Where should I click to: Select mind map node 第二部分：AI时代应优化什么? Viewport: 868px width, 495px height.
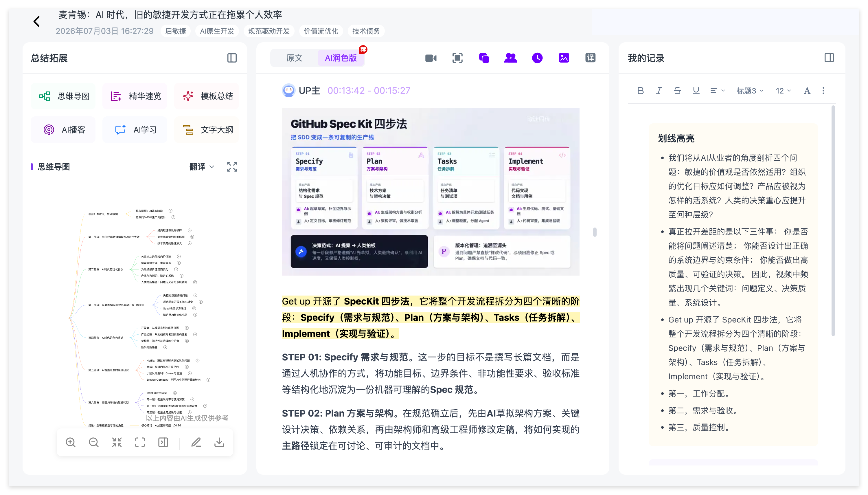pyautogui.click(x=106, y=269)
